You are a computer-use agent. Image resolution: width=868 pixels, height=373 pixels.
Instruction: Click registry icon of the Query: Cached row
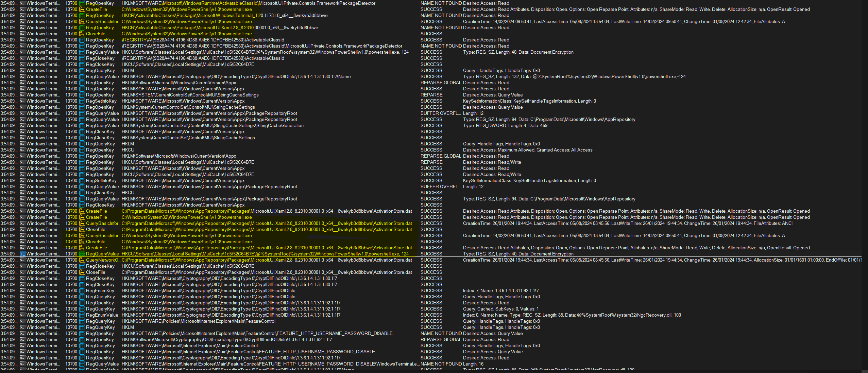(82, 309)
